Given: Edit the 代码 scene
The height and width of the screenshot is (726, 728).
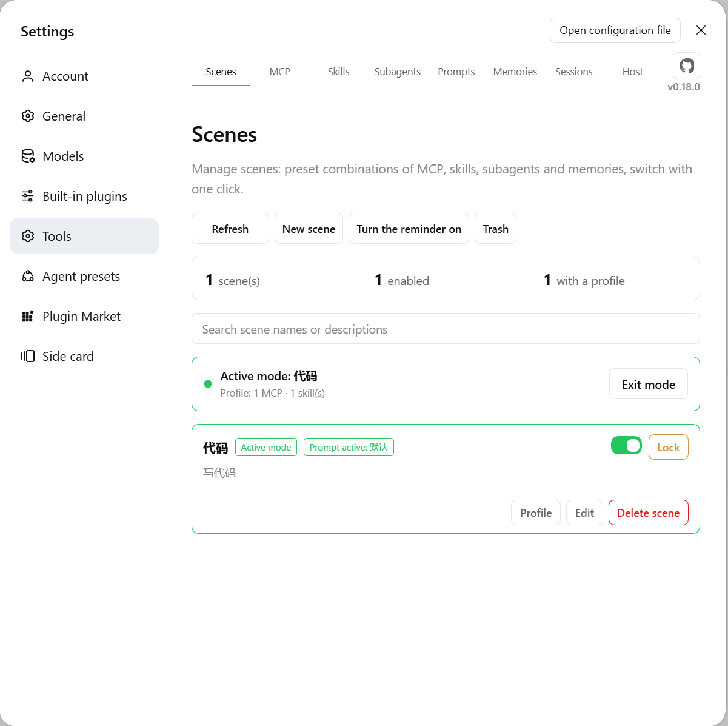Looking at the screenshot, I should [x=584, y=513].
